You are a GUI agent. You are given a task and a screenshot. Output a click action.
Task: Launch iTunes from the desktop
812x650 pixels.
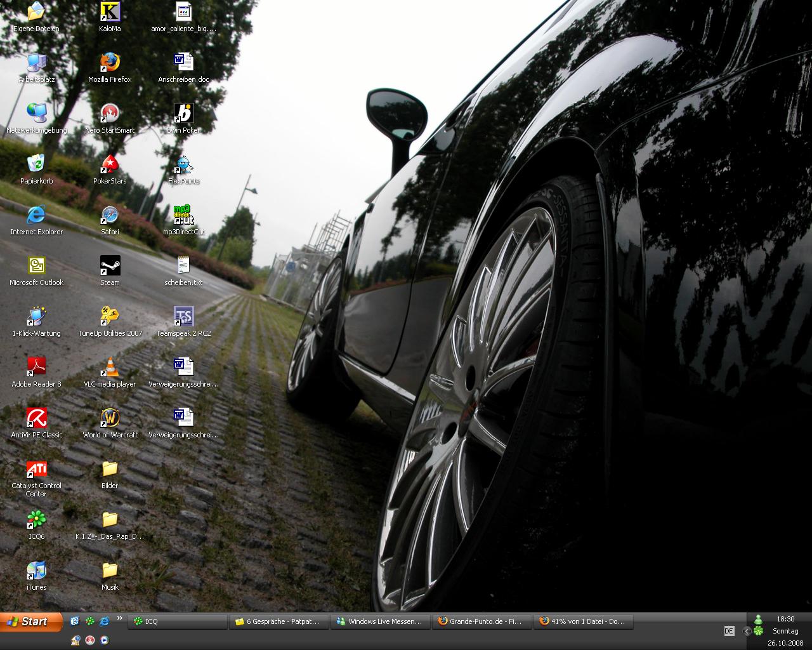[36, 571]
